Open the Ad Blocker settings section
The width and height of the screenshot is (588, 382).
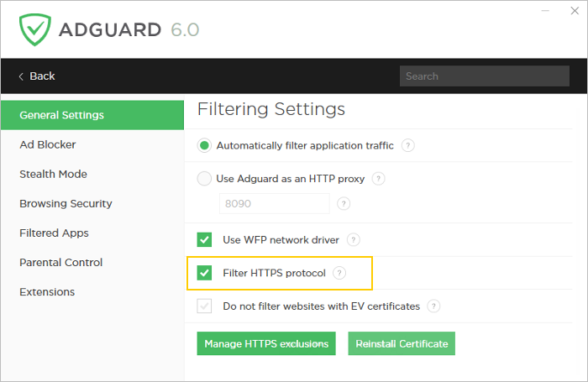(x=48, y=144)
